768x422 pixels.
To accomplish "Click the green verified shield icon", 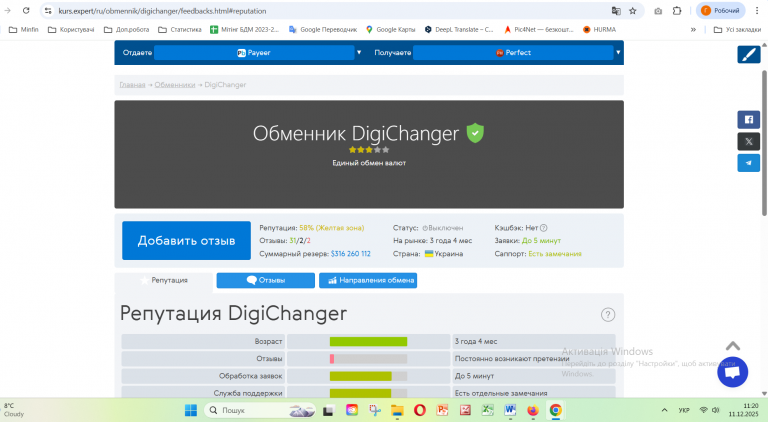I will (475, 133).
